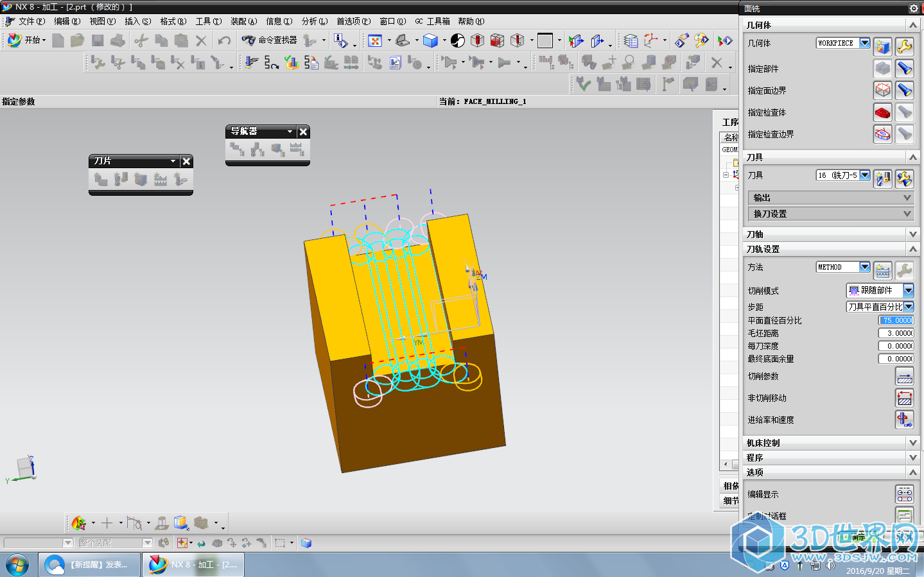Click the palette edit display icon
Screen dimensions: 924x577
[701, 40]
